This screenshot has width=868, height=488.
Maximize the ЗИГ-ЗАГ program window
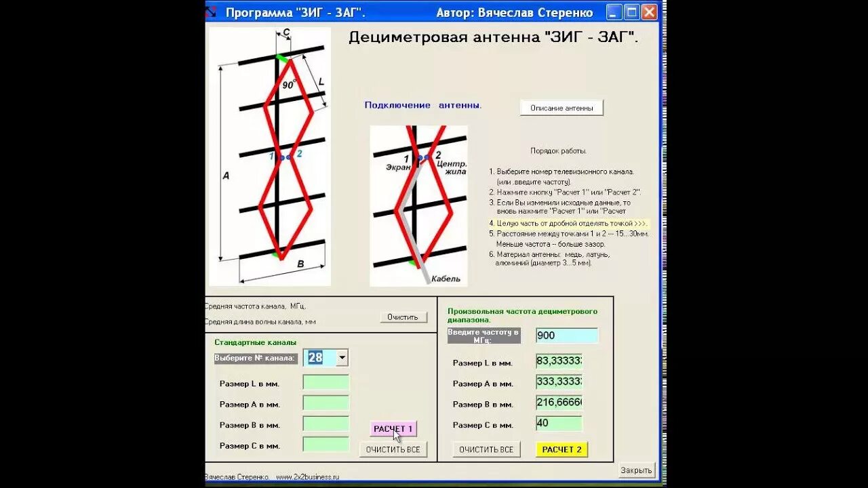tap(631, 11)
